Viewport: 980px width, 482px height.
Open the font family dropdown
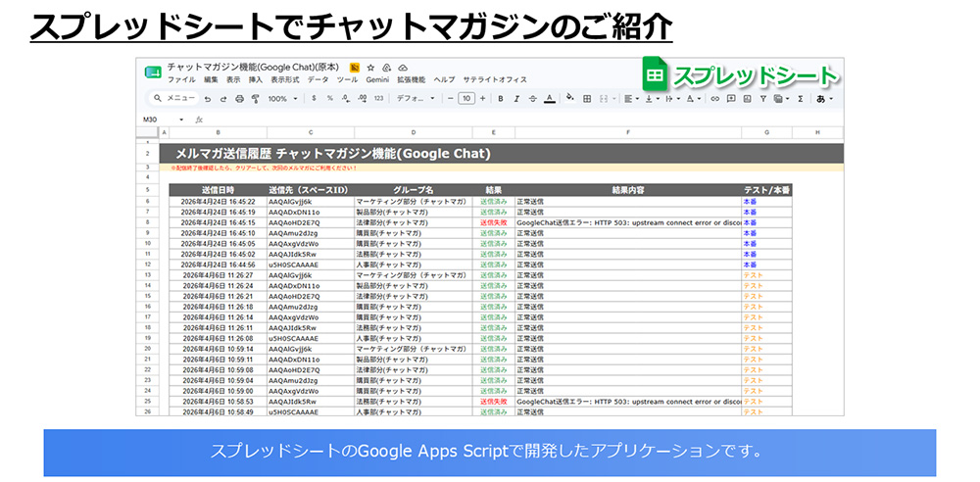[416, 99]
